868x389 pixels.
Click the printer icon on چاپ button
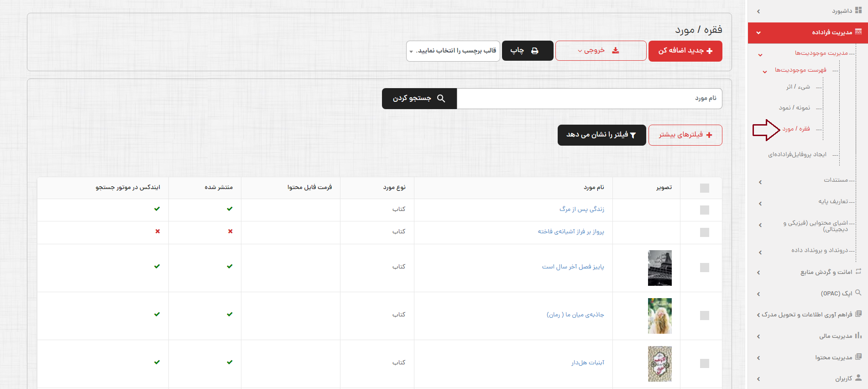(x=535, y=51)
